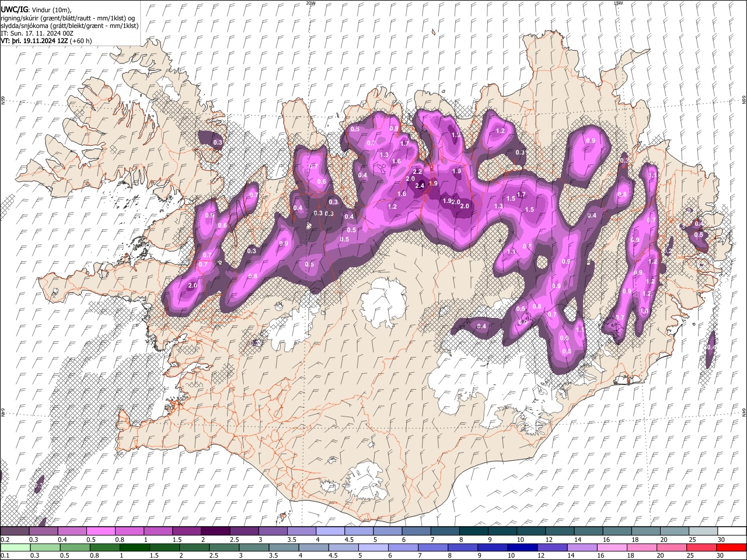Click the 1–1.5 swatch in upper legend row

[x=158, y=531]
